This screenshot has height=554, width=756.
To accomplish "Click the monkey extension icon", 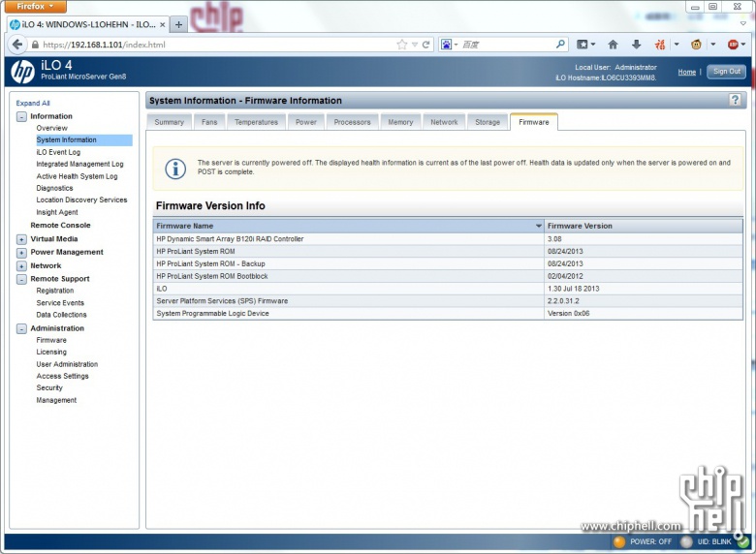I will 696,45.
